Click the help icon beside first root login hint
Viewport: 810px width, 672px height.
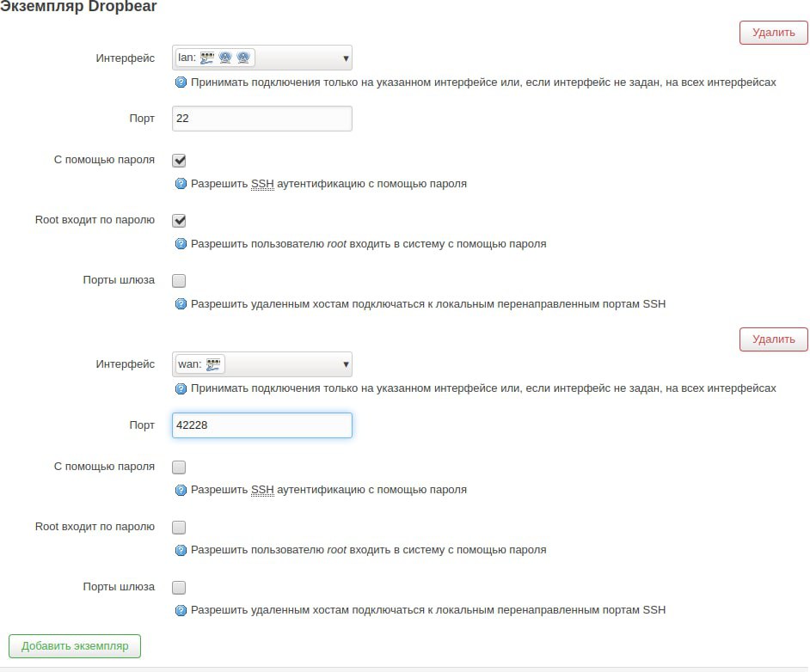coord(181,243)
